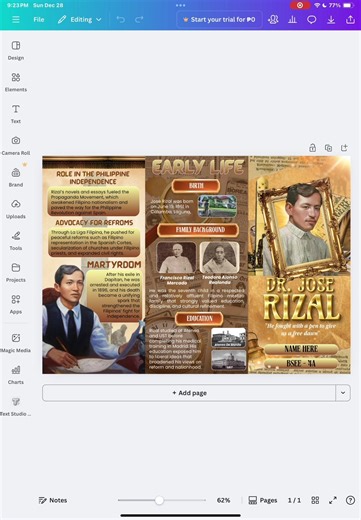
Task: Select the EDUCATION banner
Action: (199, 318)
